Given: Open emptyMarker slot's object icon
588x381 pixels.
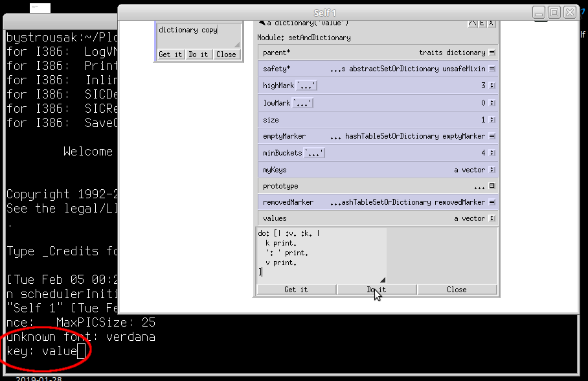Looking at the screenshot, I should click(x=492, y=136).
